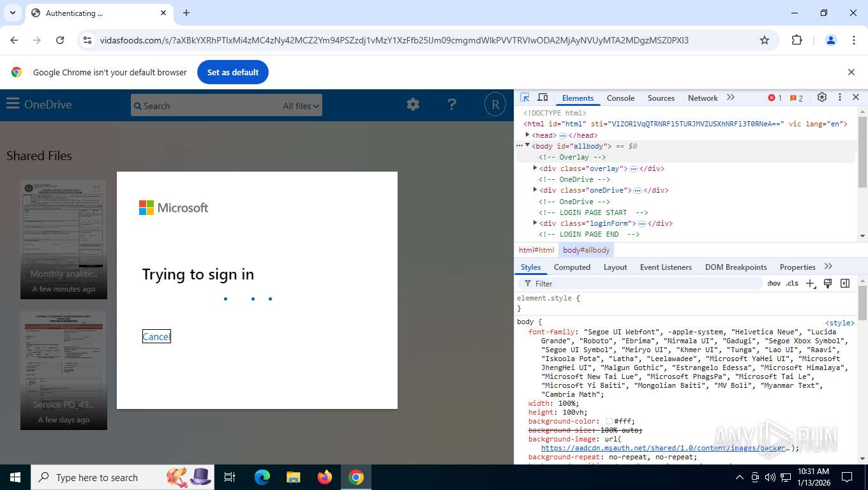This screenshot has height=490, width=868.
Task: Toggle the device toolbar icon in DevTools
Action: (x=542, y=98)
